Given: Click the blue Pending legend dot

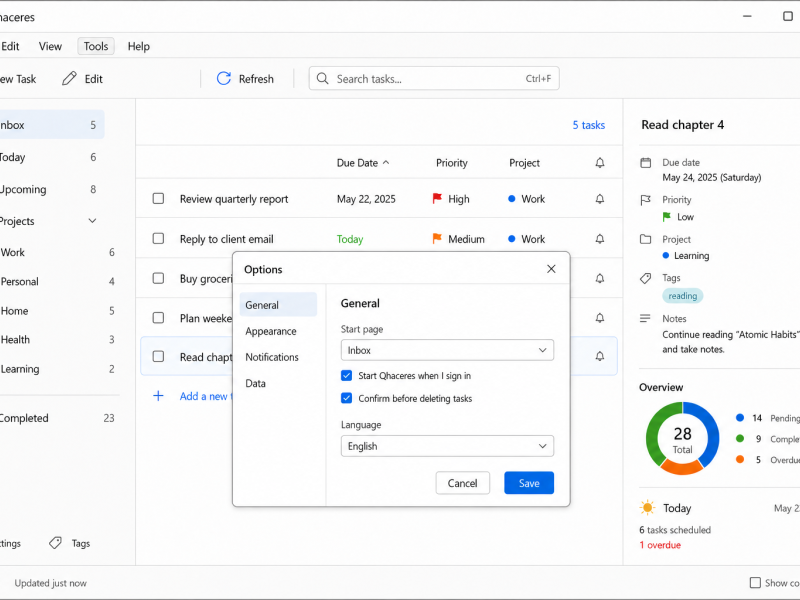Looking at the screenshot, I should [x=740, y=418].
